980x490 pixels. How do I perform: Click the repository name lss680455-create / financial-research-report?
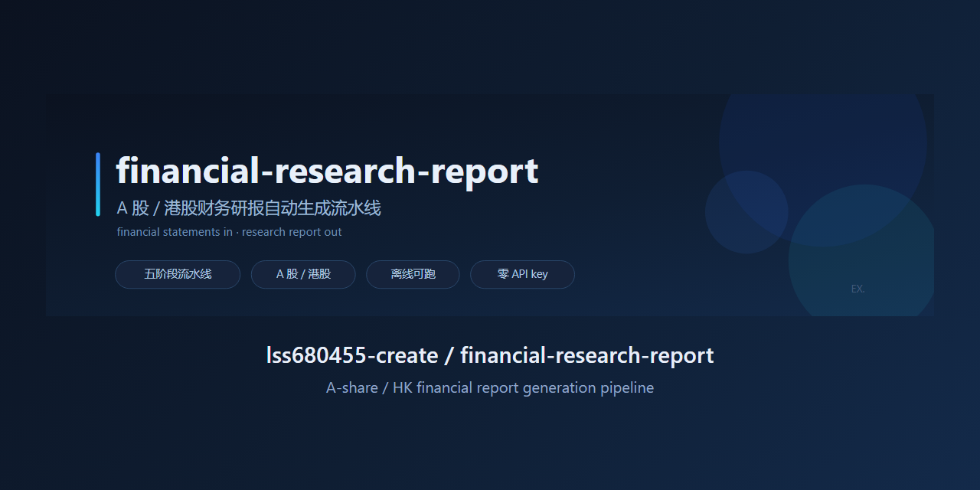[x=490, y=355]
